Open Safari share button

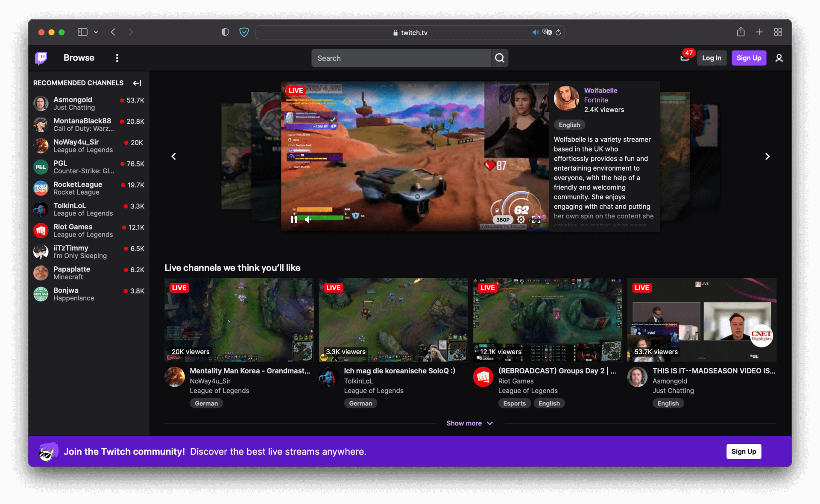pyautogui.click(x=741, y=32)
